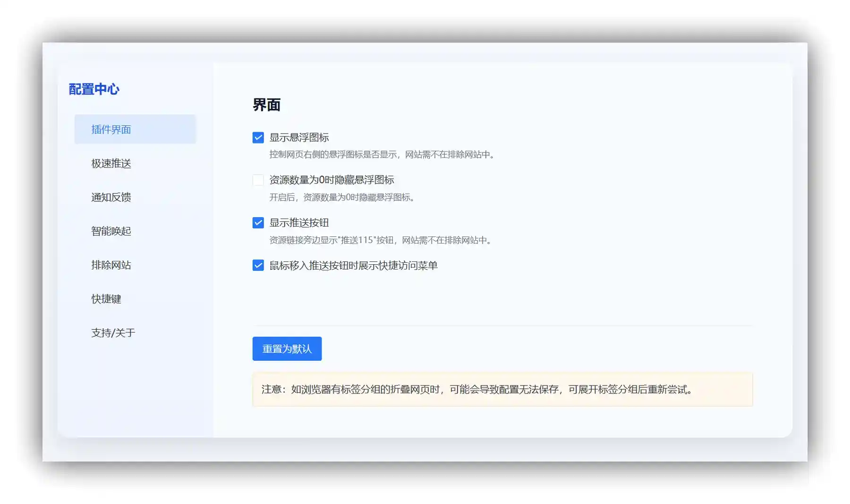This screenshot has width=850, height=504.
Task: 点击底部黄色注意提示框
Action: (x=502, y=390)
